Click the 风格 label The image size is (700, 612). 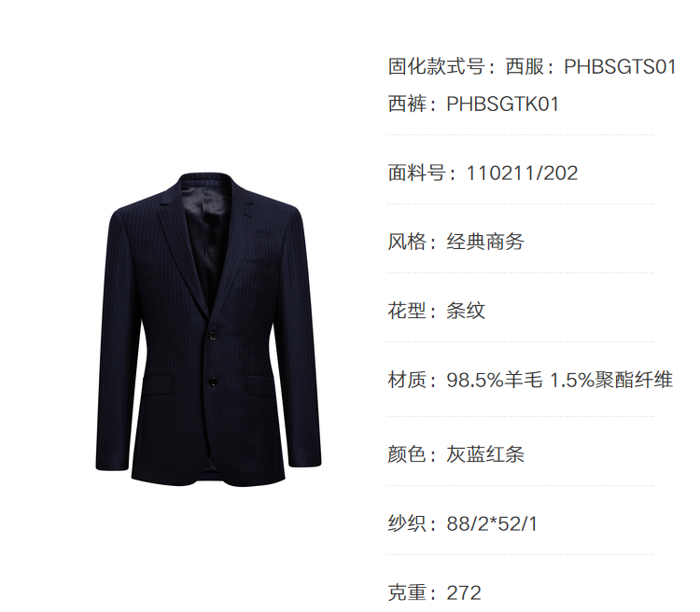point(407,242)
